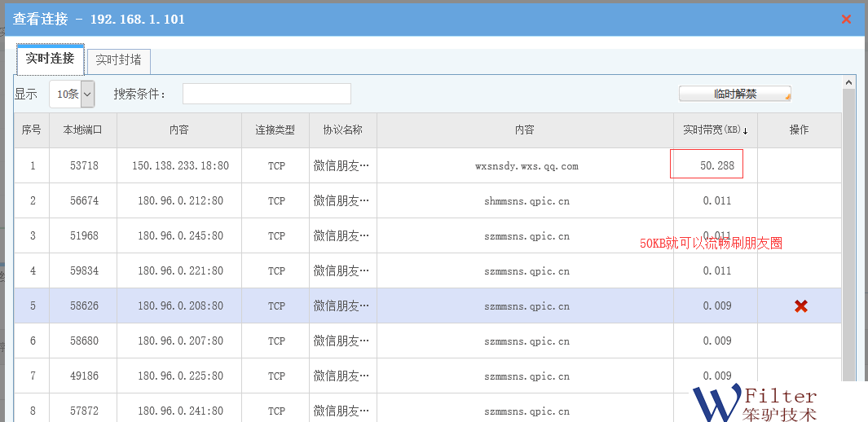Select the 实时连接 tab
Image resolution: width=868 pixels, height=422 pixels.
(50, 59)
